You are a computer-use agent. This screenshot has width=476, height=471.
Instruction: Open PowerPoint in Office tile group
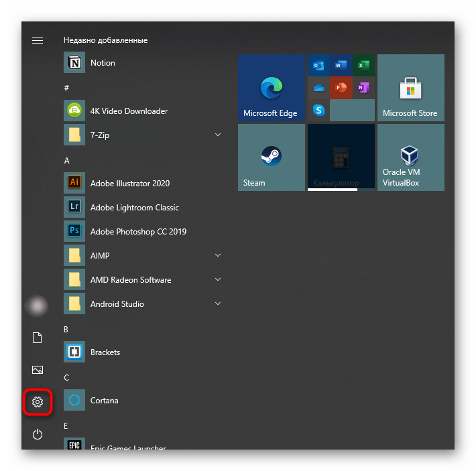tap(341, 88)
